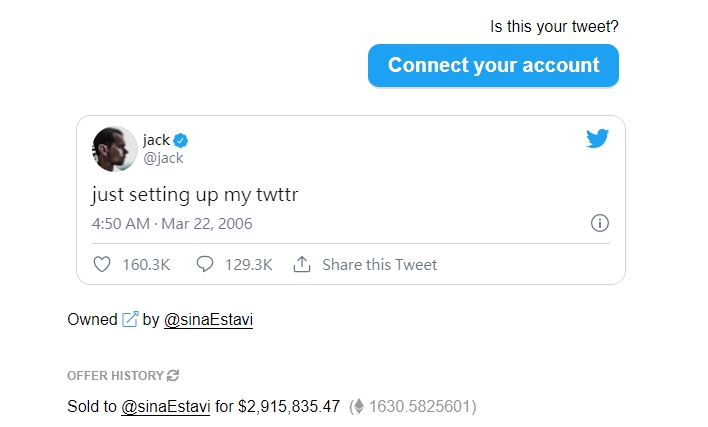Click the 129.3K replies count

[x=249, y=265]
